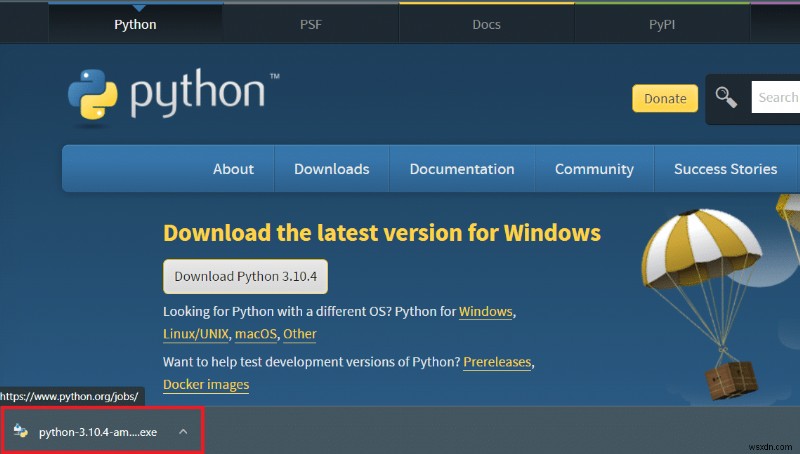This screenshot has width=800, height=454.
Task: Click the heading Download the latest version for Windows
Action: click(382, 233)
